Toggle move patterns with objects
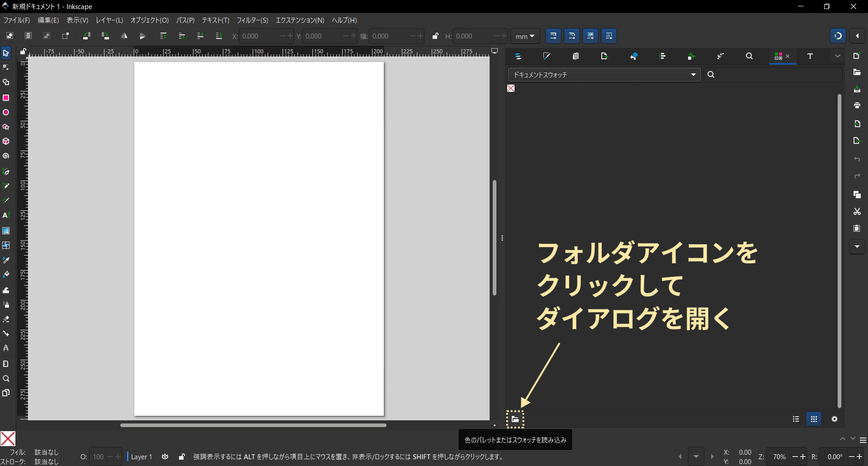Viewport: 868px width, 466px height. click(x=609, y=36)
